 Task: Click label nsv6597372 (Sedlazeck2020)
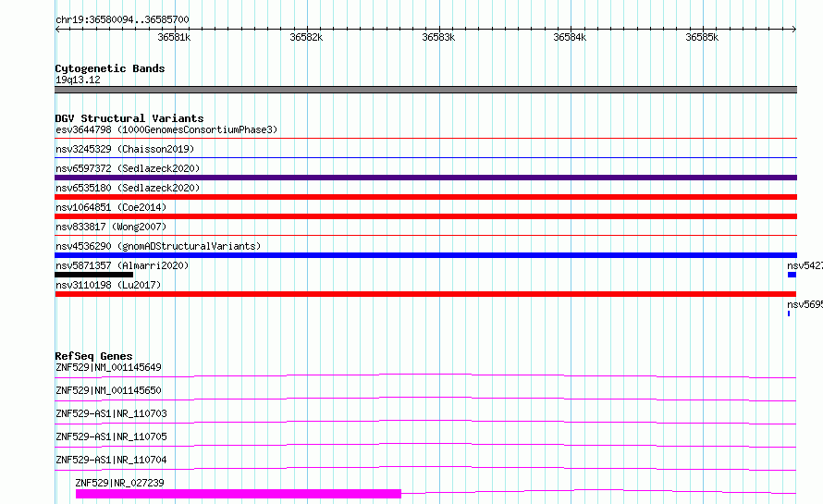point(128,168)
